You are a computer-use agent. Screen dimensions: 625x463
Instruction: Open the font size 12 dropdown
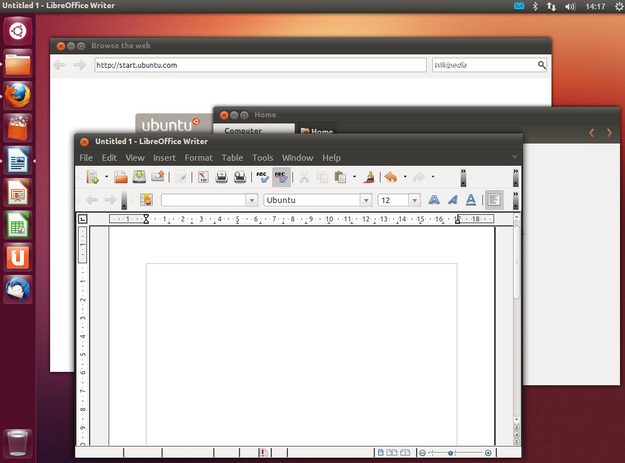coord(415,200)
